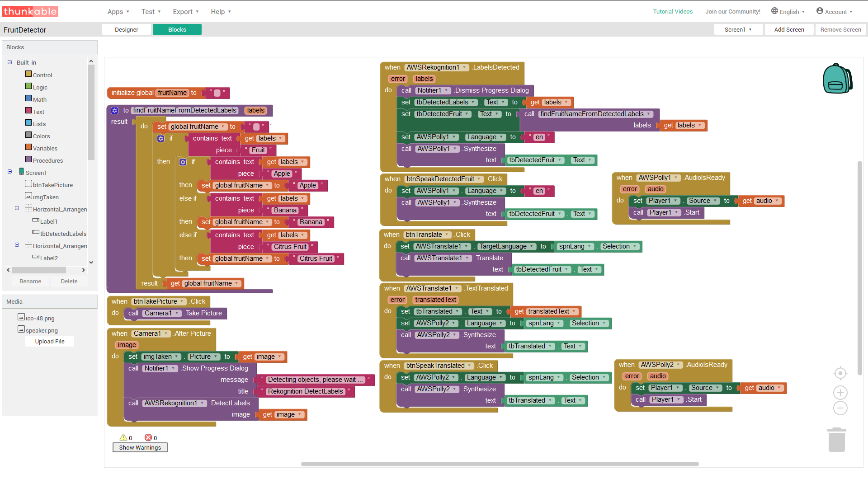Click the red error counter icon

coord(148,437)
